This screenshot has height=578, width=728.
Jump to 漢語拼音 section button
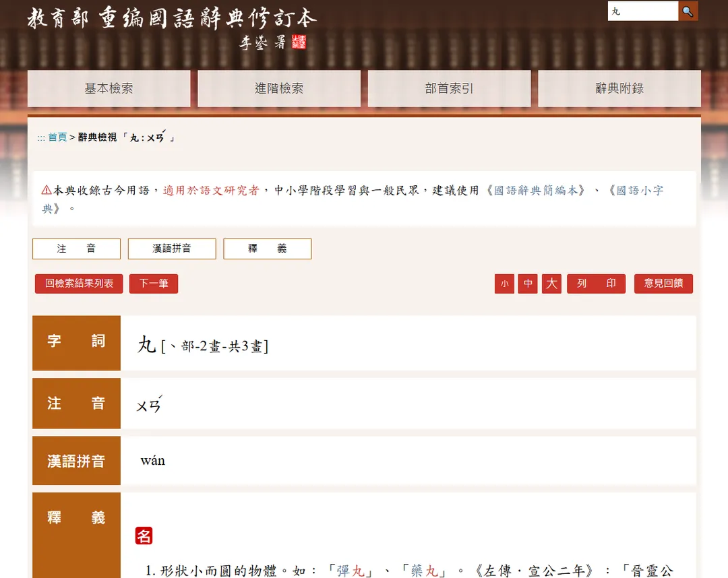[172, 249]
